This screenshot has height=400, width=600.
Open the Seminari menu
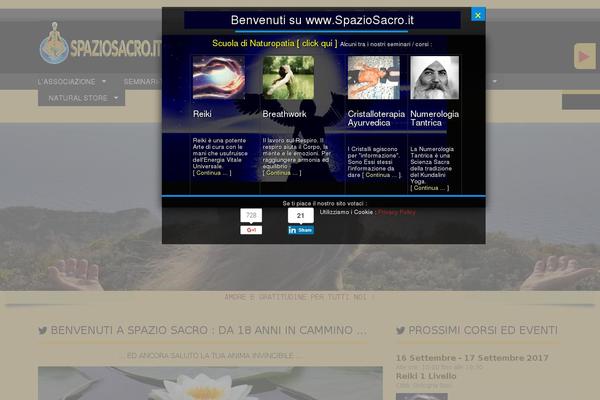(140, 82)
